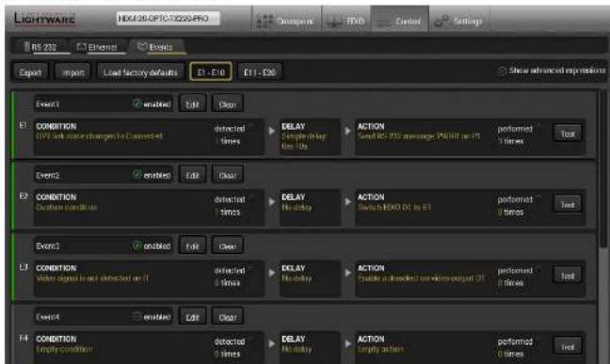Clear Event2

227,175
